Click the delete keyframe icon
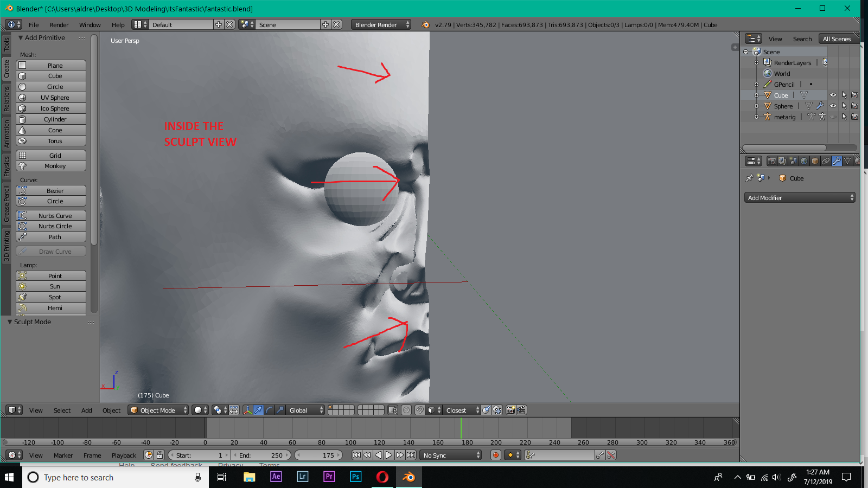Viewport: 868px width, 488px height. pos(611,455)
